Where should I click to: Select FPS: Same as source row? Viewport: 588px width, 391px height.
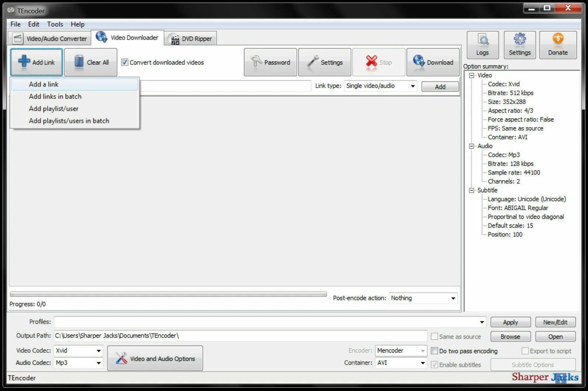[515, 128]
